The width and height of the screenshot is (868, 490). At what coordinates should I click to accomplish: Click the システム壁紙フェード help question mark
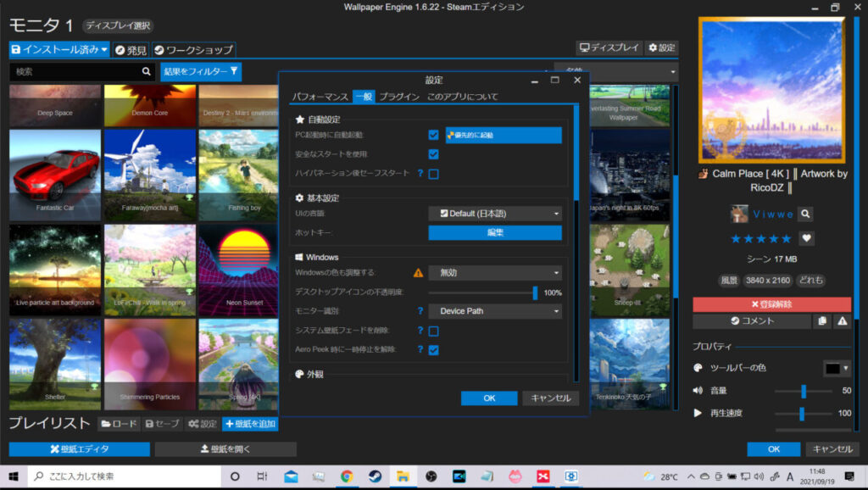click(x=420, y=331)
